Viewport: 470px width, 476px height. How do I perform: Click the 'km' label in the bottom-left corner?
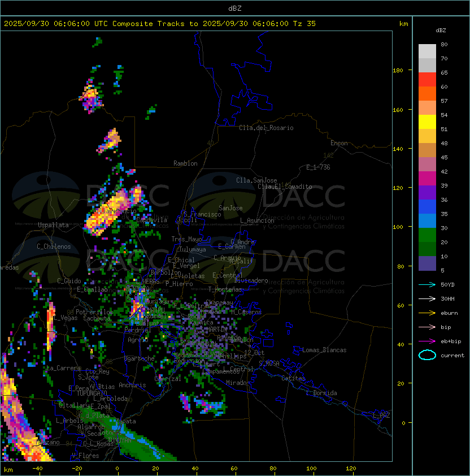click(x=8, y=470)
